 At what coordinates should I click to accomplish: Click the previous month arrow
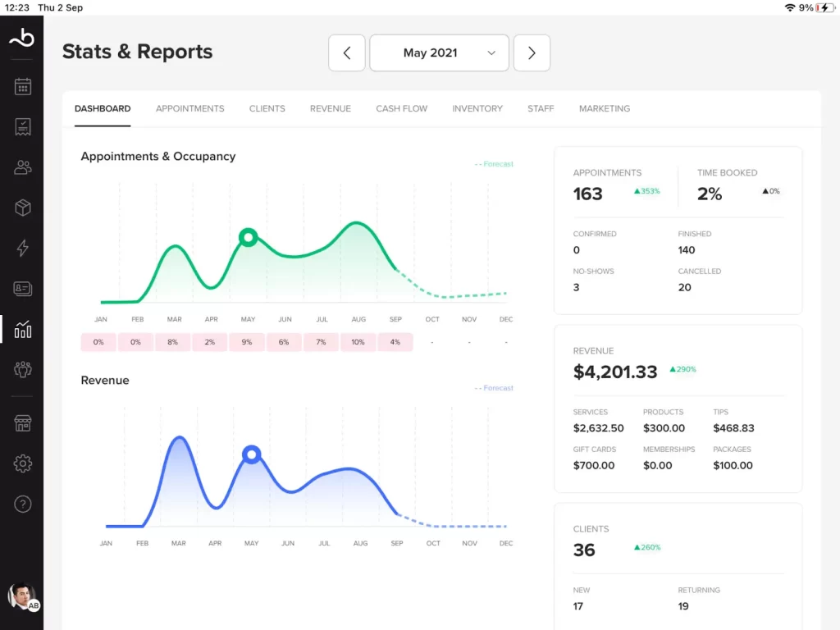tap(346, 52)
